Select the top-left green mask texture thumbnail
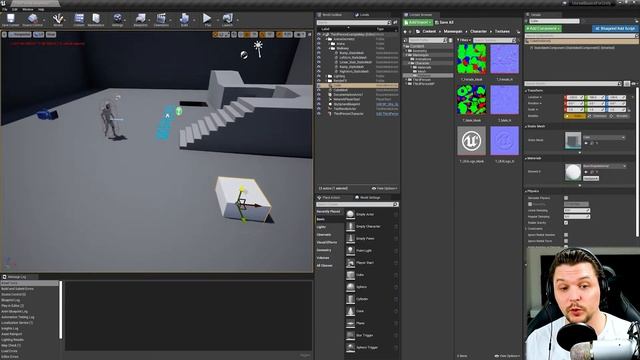Image resolution: width=640 pixels, height=360 pixels. click(471, 59)
